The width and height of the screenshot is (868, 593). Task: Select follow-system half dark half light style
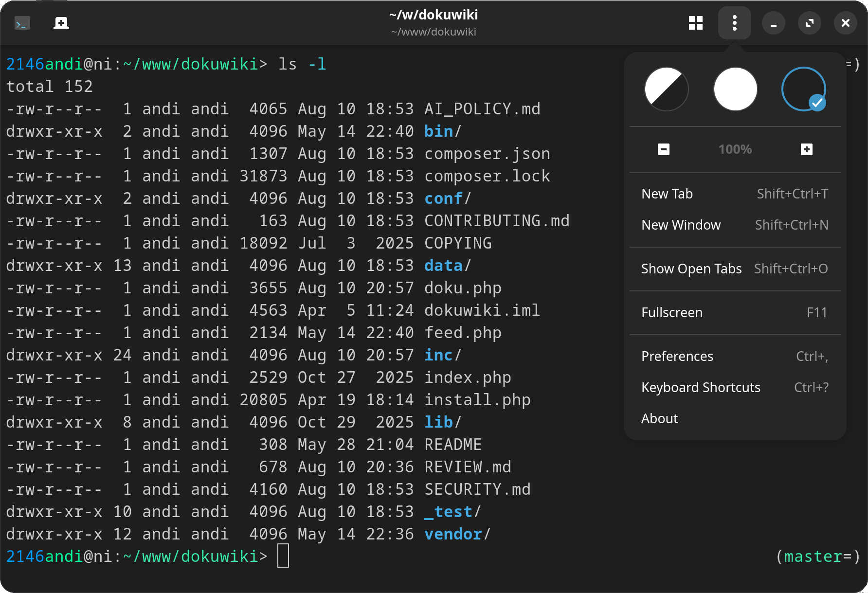(667, 89)
